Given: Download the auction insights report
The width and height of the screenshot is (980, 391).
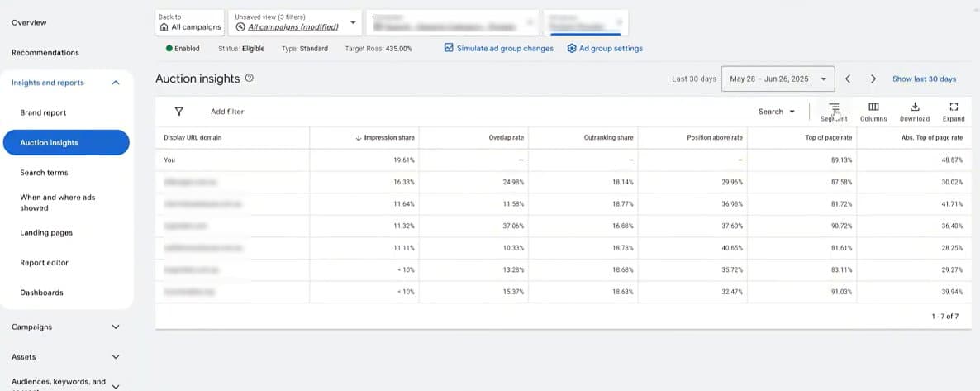Looking at the screenshot, I should click(914, 107).
